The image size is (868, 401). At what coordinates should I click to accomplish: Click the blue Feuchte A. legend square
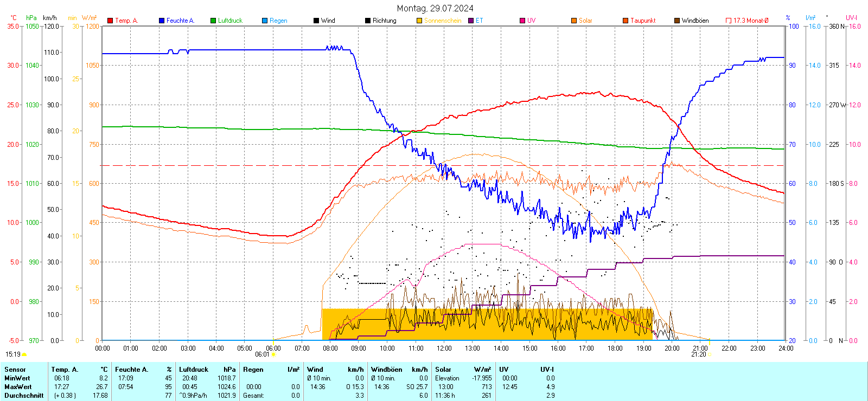162,21
